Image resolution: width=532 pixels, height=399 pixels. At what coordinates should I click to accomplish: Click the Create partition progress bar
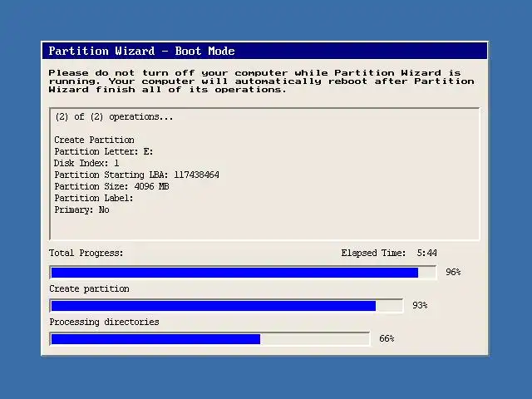click(226, 306)
